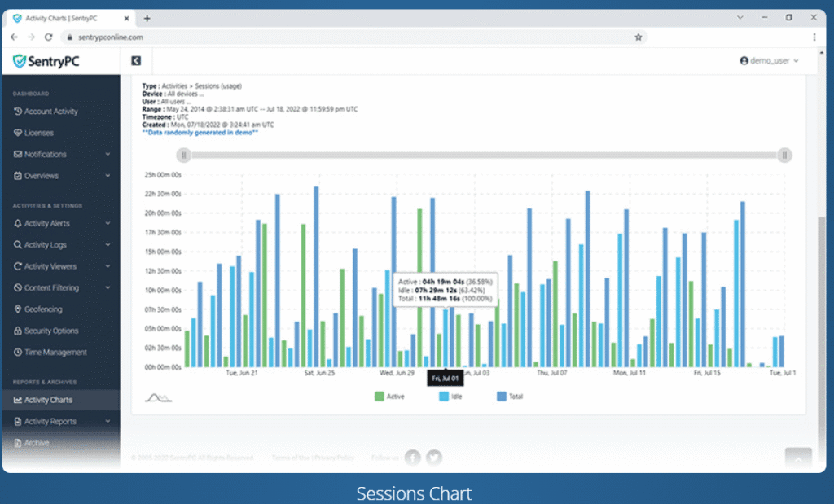
Task: Open Account Activity in sidebar
Action: coord(50,112)
